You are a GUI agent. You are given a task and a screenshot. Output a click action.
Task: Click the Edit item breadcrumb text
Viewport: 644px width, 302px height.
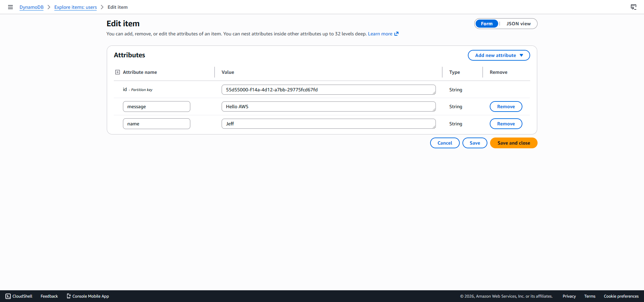(x=118, y=7)
